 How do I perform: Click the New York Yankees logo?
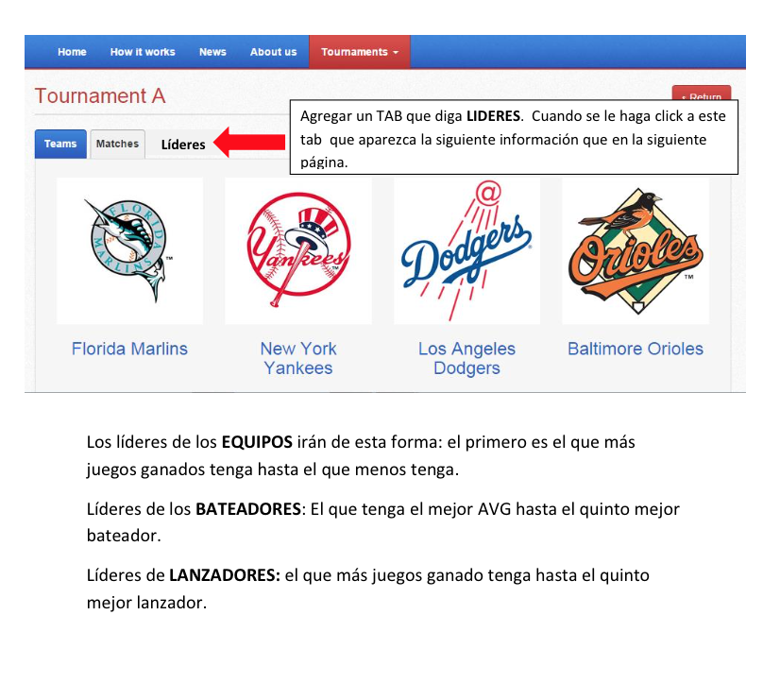(297, 251)
